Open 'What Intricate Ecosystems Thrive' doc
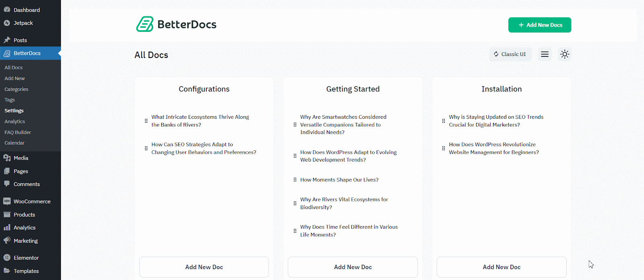644x280 pixels. tap(200, 121)
